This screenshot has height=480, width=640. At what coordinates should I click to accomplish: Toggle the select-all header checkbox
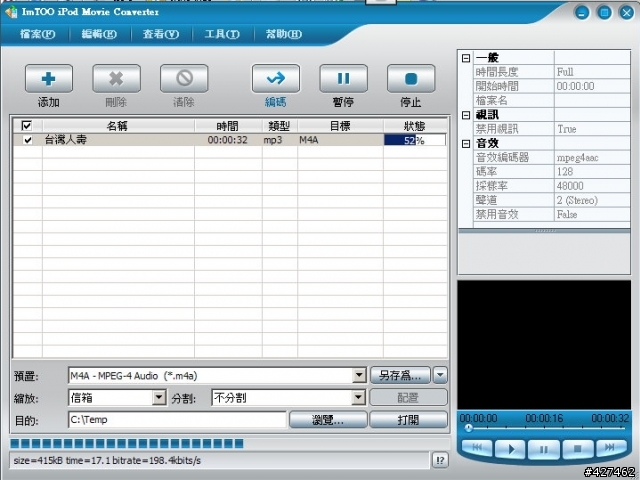pyautogui.click(x=27, y=125)
